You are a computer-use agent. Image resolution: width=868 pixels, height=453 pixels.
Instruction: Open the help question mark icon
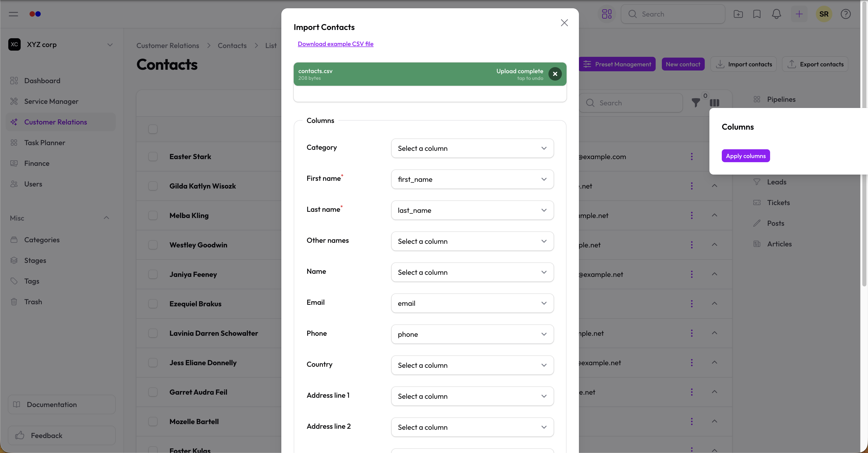(x=846, y=14)
